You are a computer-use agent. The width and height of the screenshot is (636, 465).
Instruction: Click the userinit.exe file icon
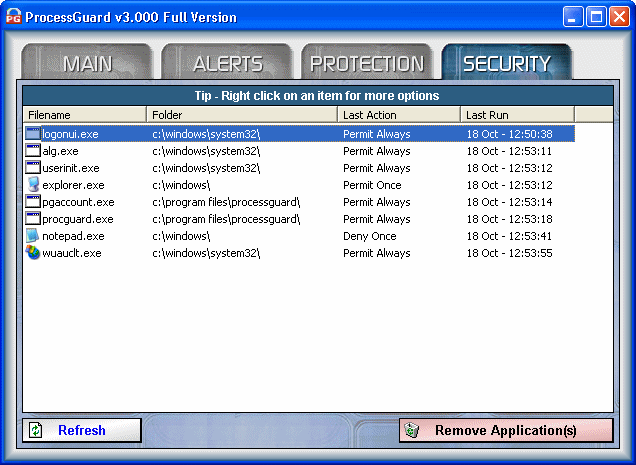33,168
